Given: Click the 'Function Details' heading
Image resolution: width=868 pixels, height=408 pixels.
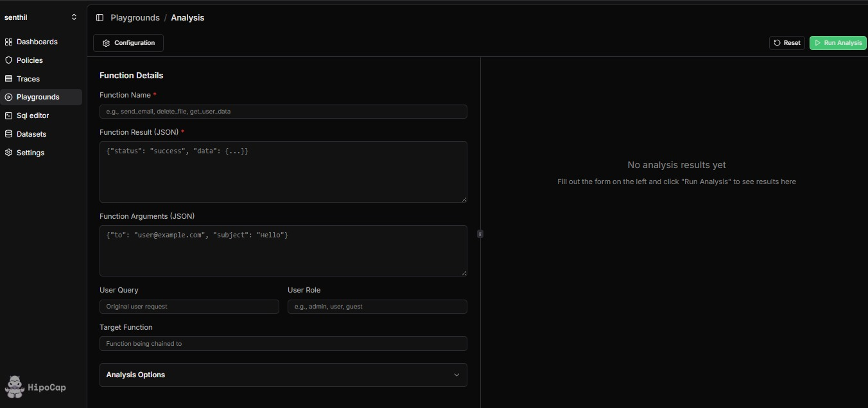Looking at the screenshot, I should [132, 76].
